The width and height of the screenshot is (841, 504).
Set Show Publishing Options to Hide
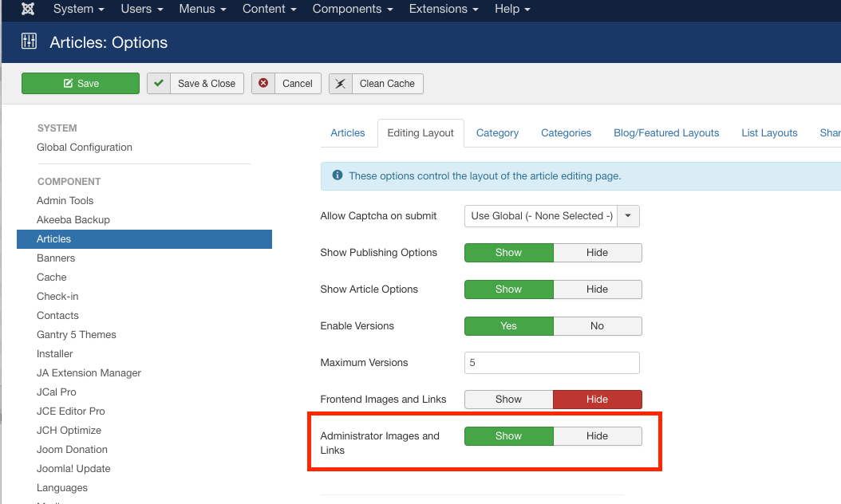tap(597, 253)
